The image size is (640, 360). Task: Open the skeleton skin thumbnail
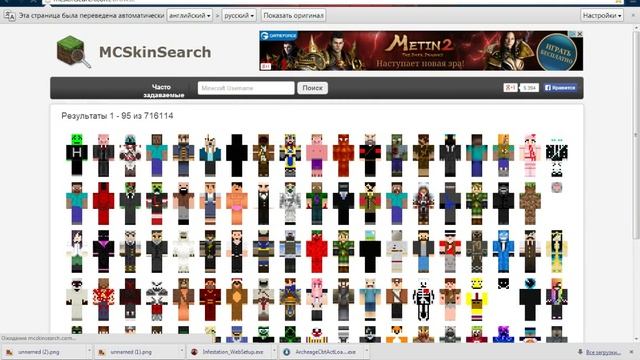click(x=423, y=300)
